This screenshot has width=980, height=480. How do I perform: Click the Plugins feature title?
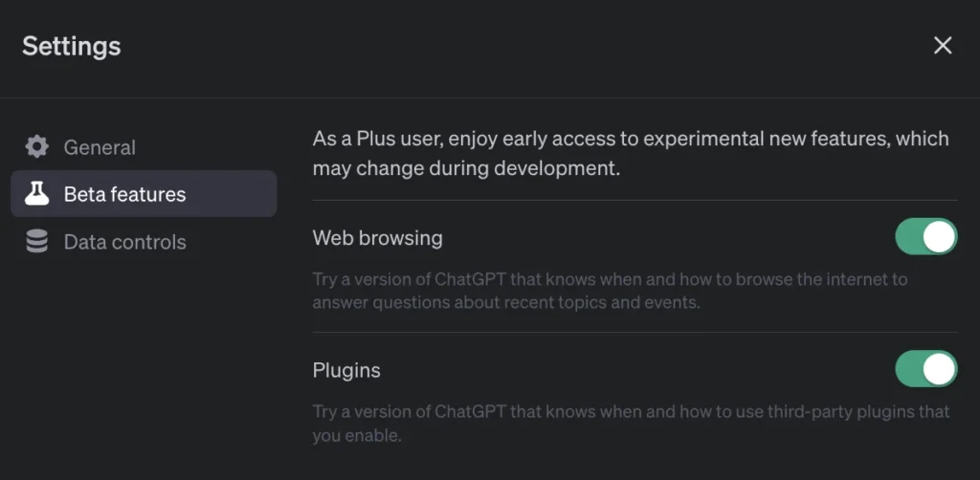(x=346, y=370)
